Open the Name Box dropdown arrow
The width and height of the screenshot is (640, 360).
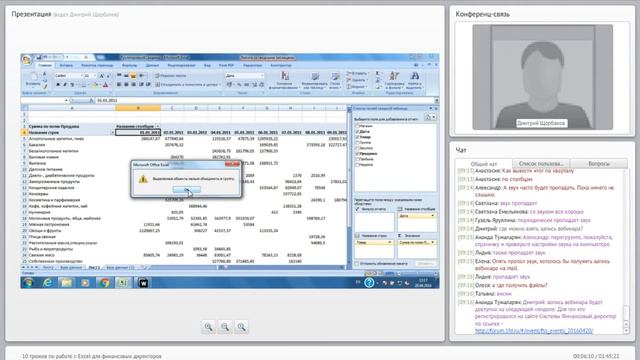coord(66,100)
